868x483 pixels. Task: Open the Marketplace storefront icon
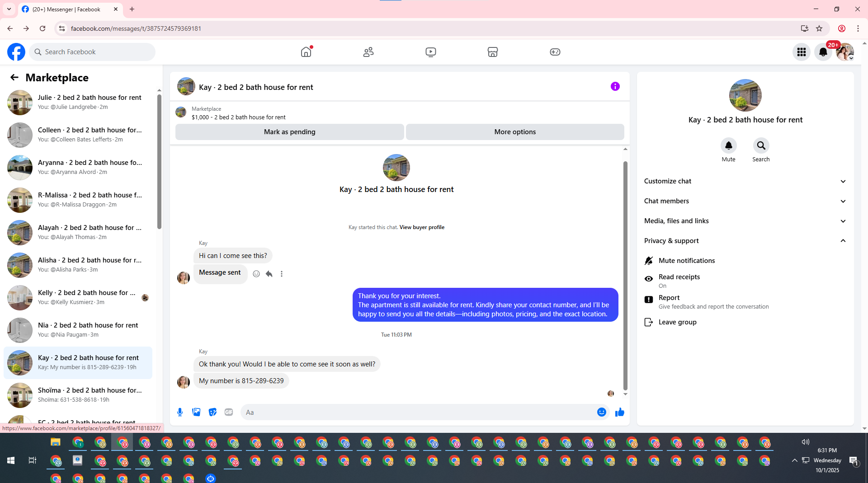coord(493,52)
